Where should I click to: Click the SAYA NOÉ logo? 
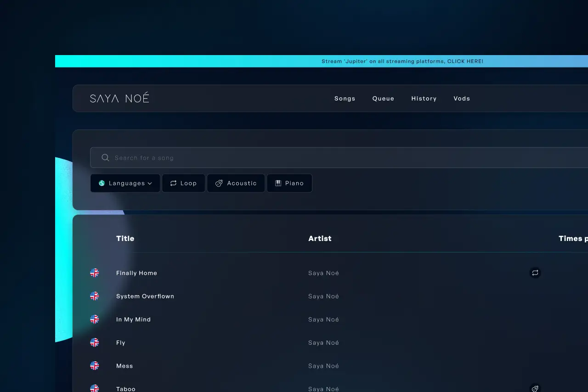pos(119,98)
